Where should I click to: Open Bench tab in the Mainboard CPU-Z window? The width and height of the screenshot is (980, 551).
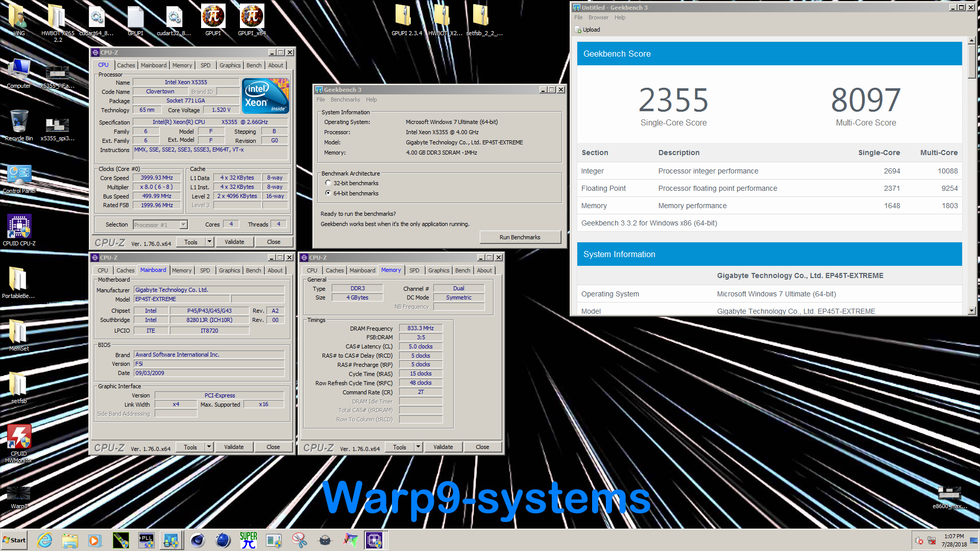254,270
